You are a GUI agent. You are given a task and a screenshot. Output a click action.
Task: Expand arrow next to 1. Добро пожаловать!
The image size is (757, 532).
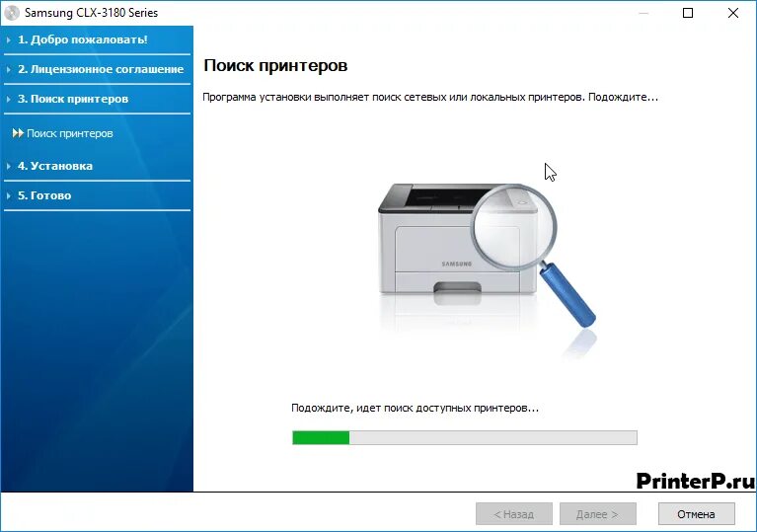[9, 40]
